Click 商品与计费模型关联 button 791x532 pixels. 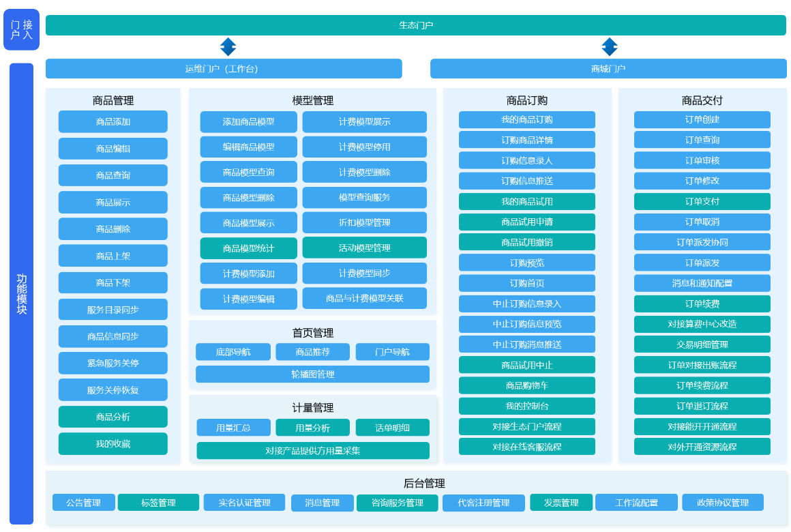(364, 299)
